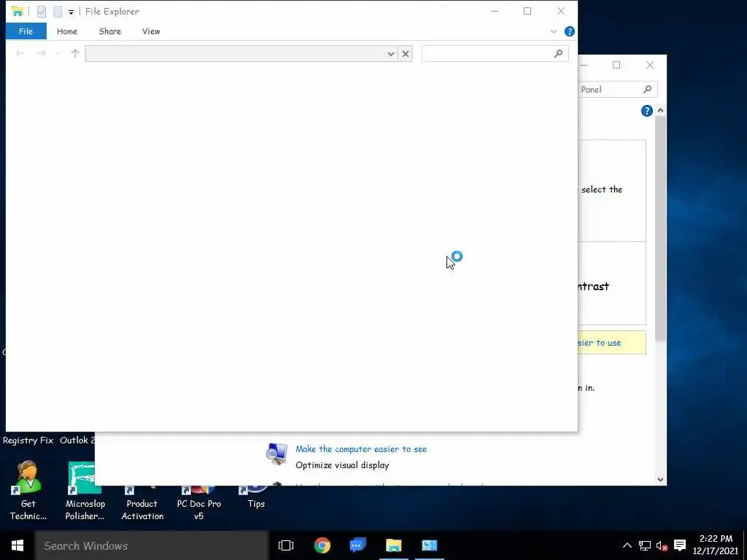Screen dimensions: 747x560
Task: Minimize the File Explorer window
Action: pos(495,11)
